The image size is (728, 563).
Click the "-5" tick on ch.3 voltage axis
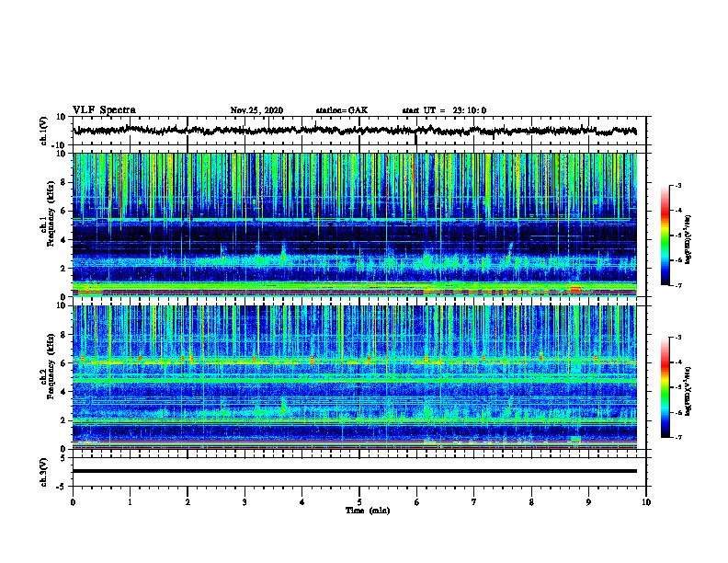coord(62,487)
